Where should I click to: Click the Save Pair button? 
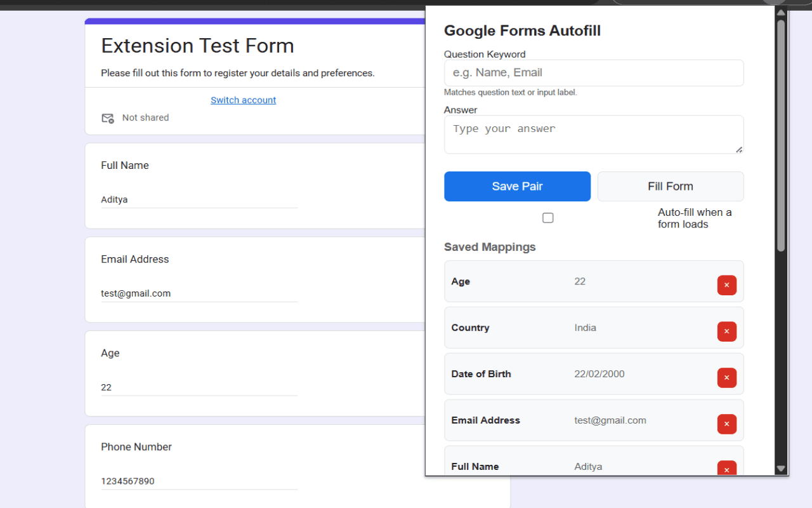[517, 186]
